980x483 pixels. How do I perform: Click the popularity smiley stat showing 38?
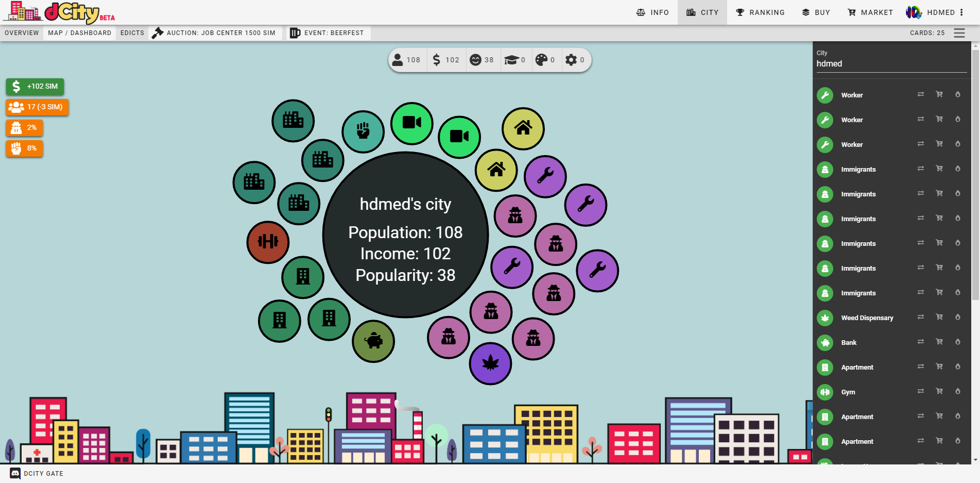[x=482, y=60]
